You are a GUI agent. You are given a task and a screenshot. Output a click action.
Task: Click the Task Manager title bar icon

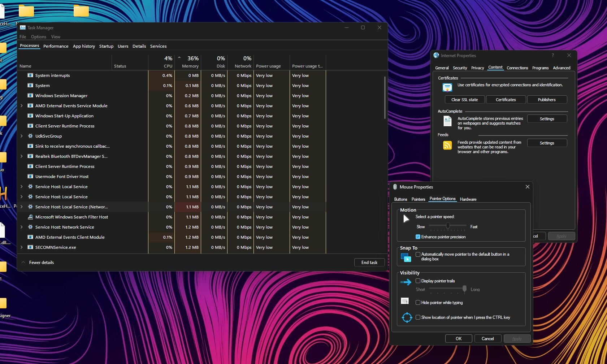click(23, 27)
